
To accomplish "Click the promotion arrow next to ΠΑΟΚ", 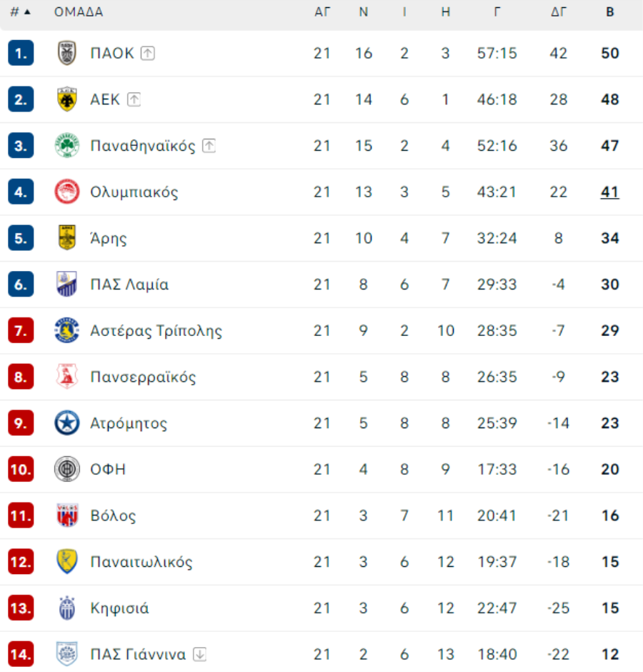I will pos(148,53).
